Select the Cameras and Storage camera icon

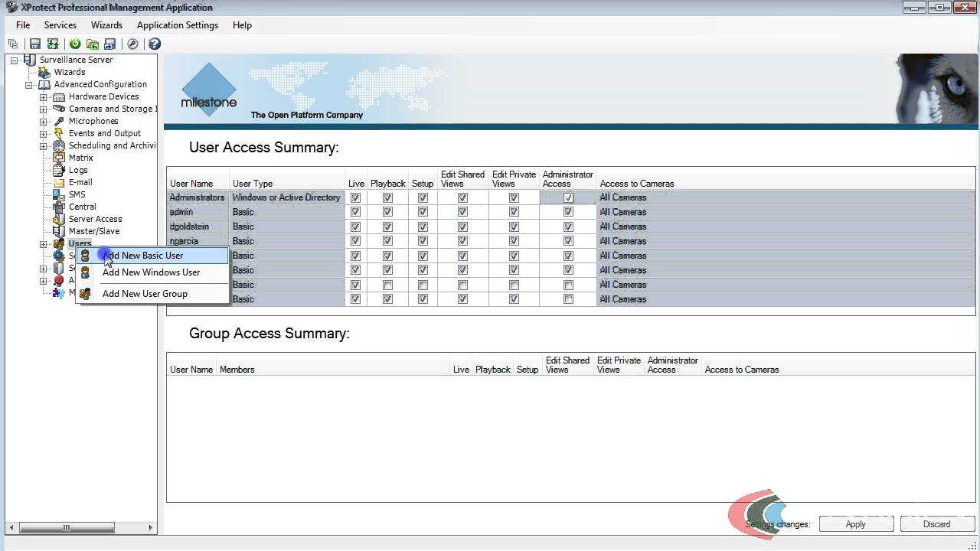(x=59, y=109)
